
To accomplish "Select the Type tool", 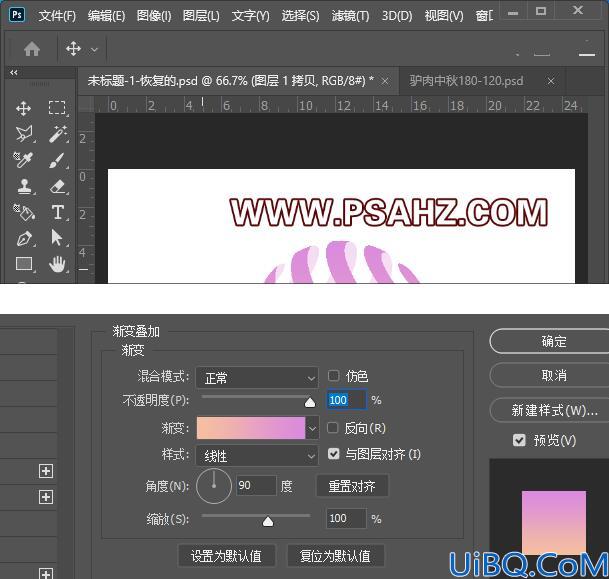I will pos(58,212).
